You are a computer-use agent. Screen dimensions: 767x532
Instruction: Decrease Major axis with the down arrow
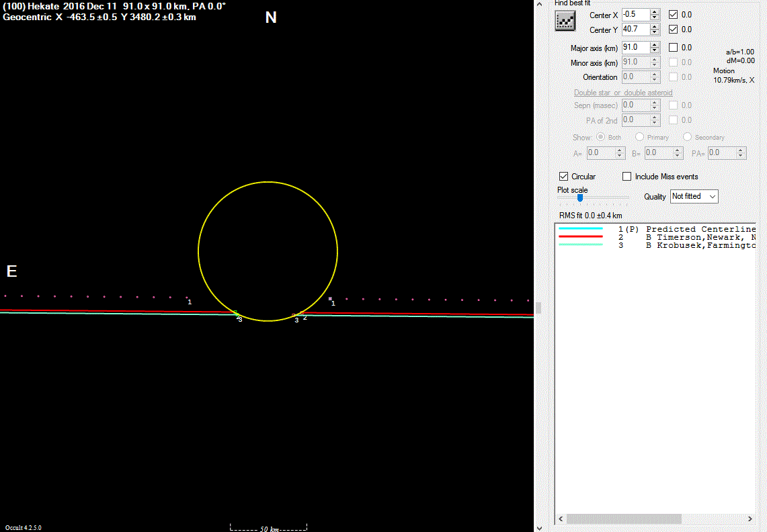655,51
